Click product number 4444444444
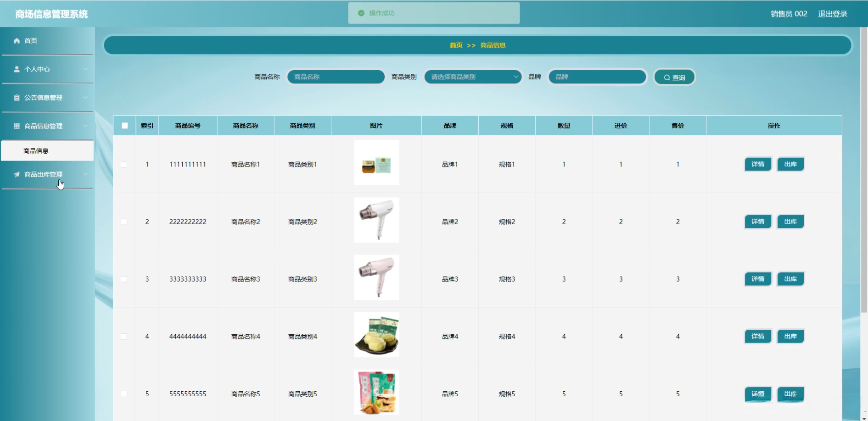Screen dimensions: 868x421 pos(188,336)
